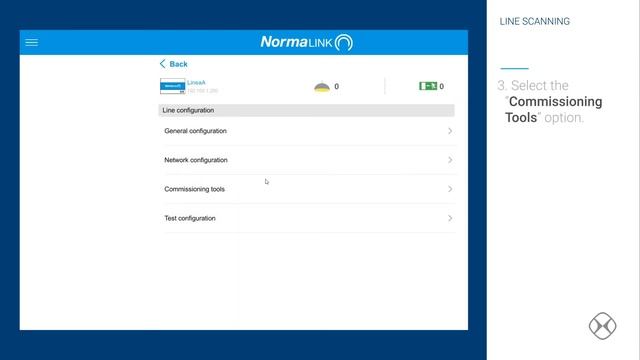Click the IP address under LineaA

coord(203,91)
